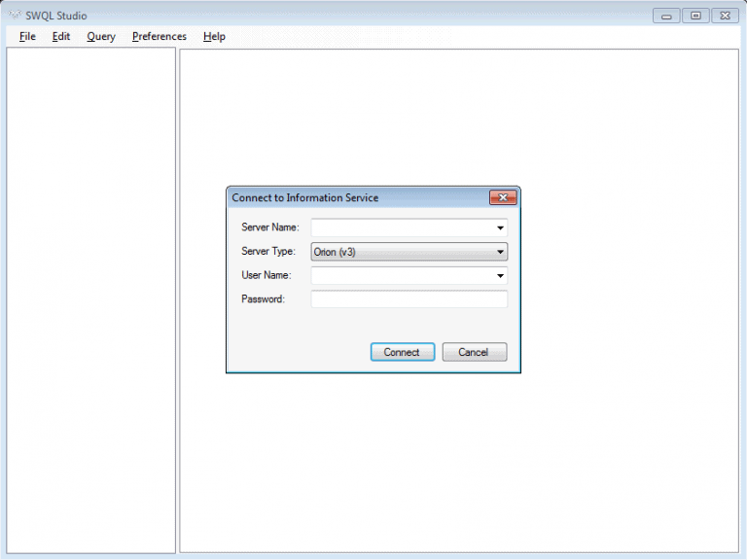Click the Connect button
747x560 pixels.
coord(402,352)
